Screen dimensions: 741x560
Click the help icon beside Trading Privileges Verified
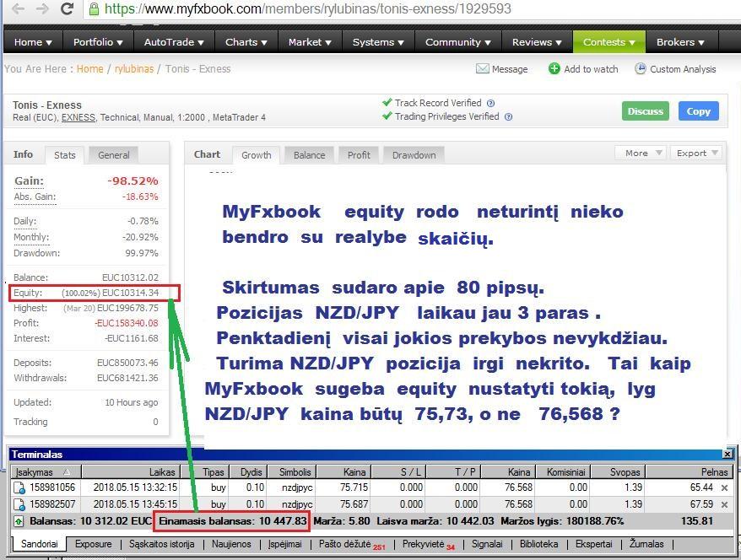[x=509, y=116]
